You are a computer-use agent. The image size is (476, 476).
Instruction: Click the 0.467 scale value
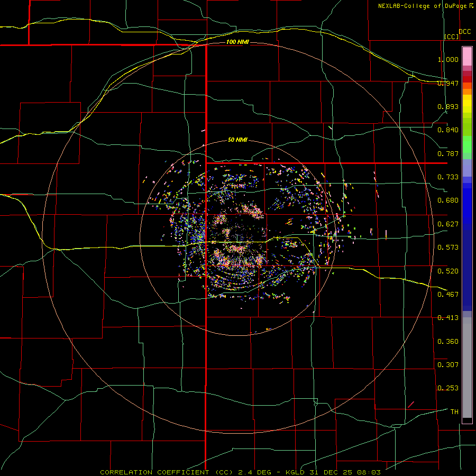click(448, 295)
